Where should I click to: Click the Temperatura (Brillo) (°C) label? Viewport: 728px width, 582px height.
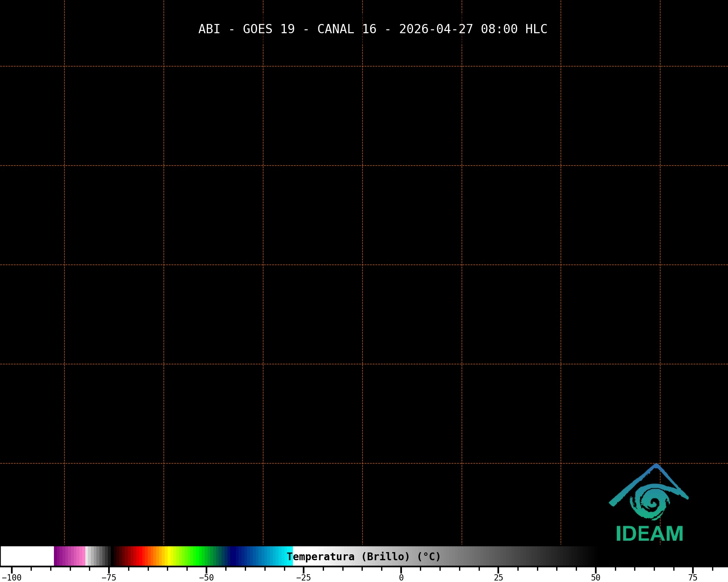click(364, 557)
